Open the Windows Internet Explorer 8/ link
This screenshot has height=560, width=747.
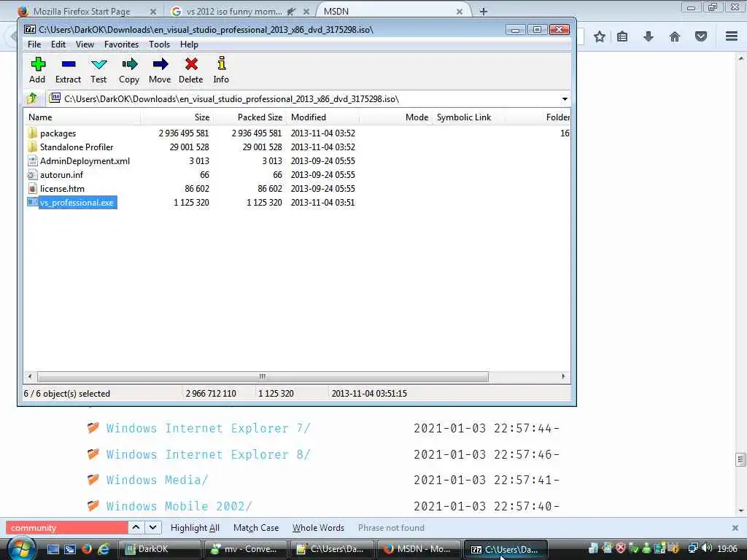click(209, 454)
